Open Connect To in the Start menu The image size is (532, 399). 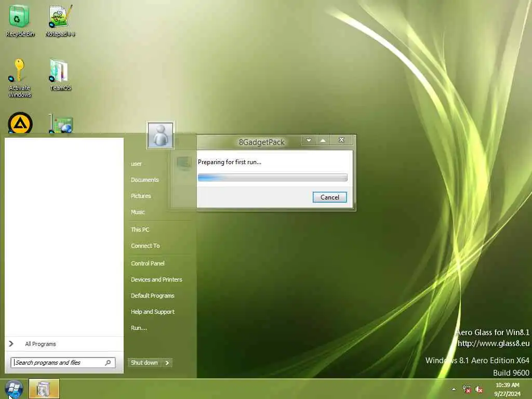pos(145,246)
